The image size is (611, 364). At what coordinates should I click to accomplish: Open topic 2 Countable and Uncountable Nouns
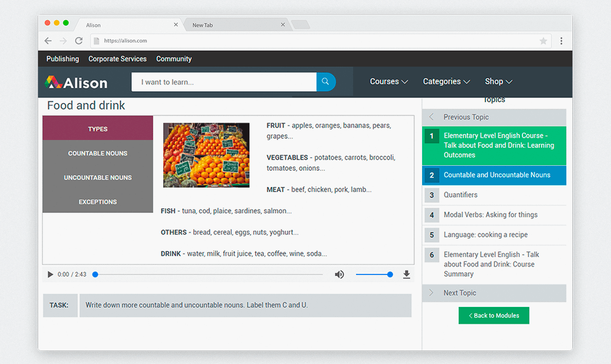click(494, 175)
